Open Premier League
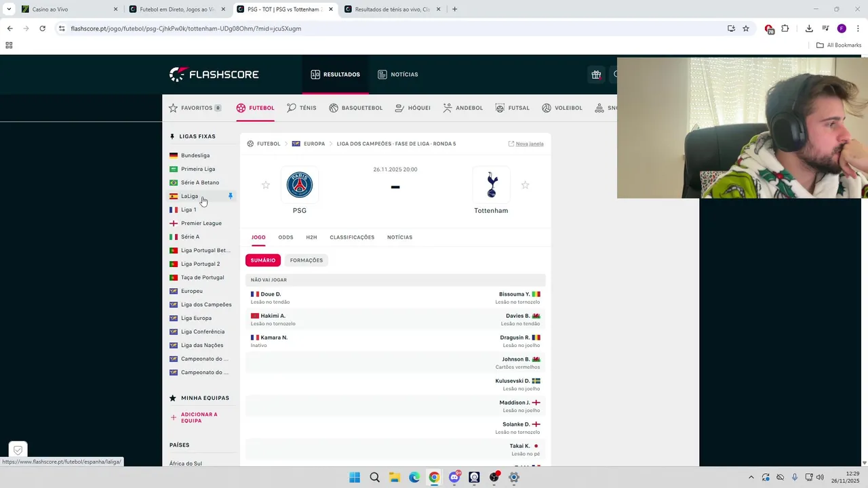 [201, 223]
